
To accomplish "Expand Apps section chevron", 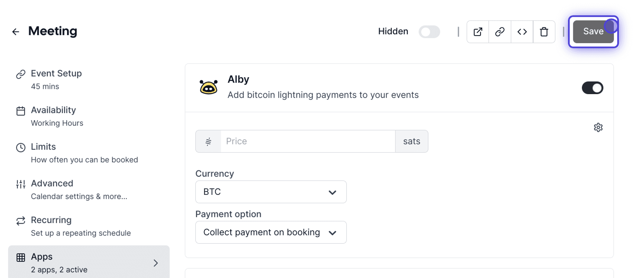I will click(x=156, y=263).
